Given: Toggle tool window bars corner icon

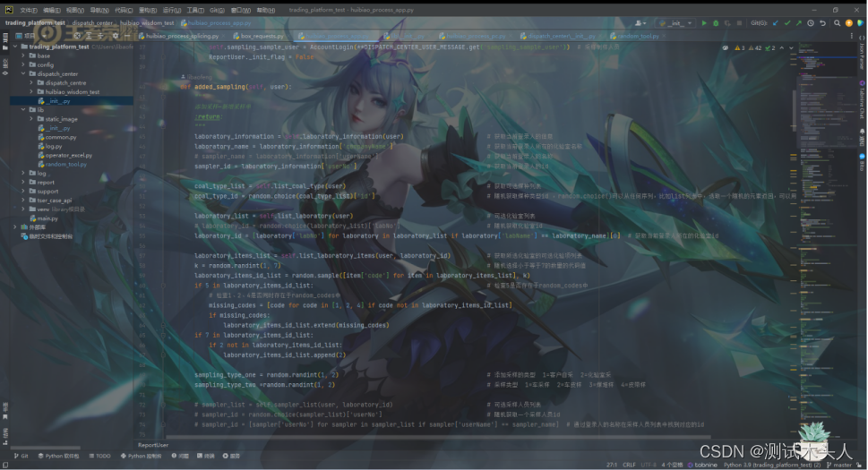Looking at the screenshot, I should pos(5,465).
